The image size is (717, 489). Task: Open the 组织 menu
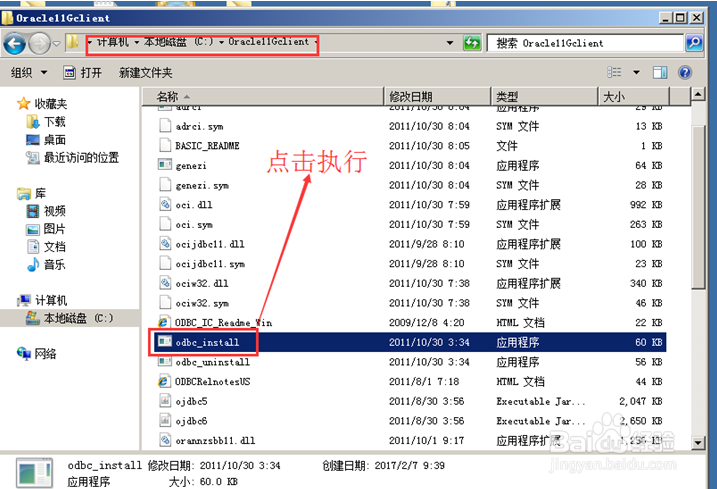click(x=28, y=73)
